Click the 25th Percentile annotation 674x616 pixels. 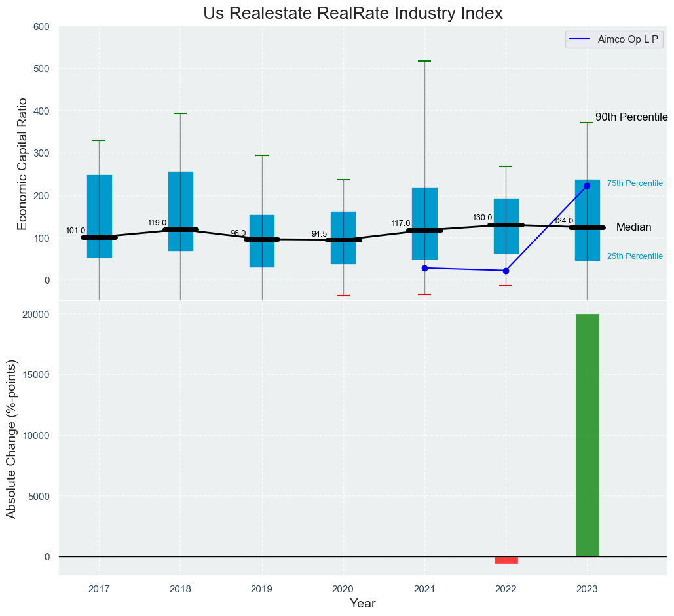pos(635,256)
